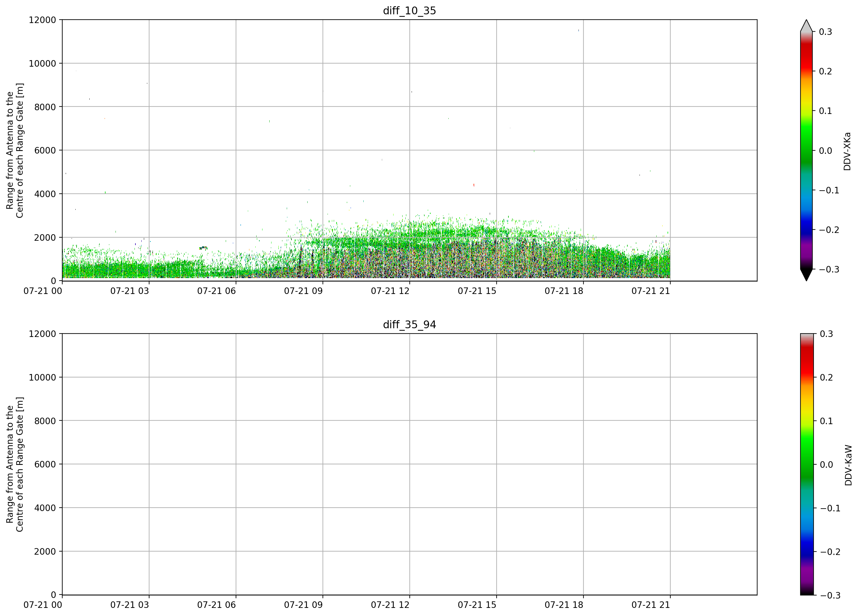Screen dimensions: 859x616
Task: Click the "8000" y-tick of diff_10_35 plot
Action: (45, 107)
